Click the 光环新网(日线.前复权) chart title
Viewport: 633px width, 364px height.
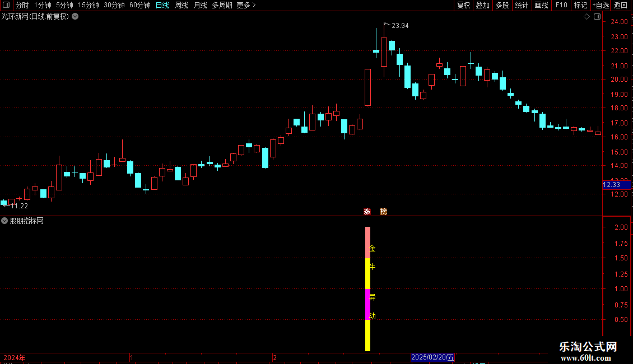click(35, 16)
